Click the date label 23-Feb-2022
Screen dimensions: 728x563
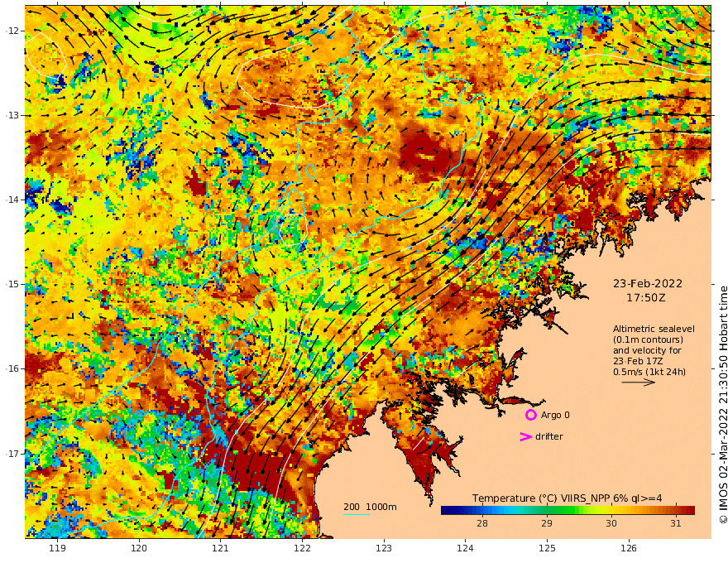coord(648,283)
